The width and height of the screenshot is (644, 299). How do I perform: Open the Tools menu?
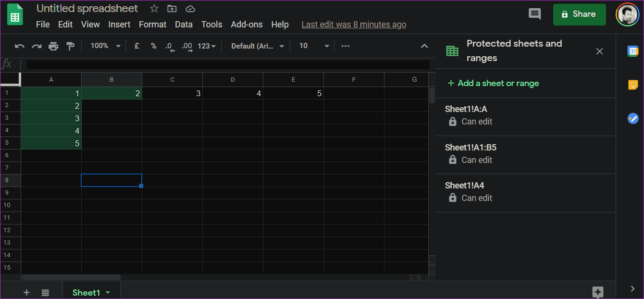tap(212, 24)
